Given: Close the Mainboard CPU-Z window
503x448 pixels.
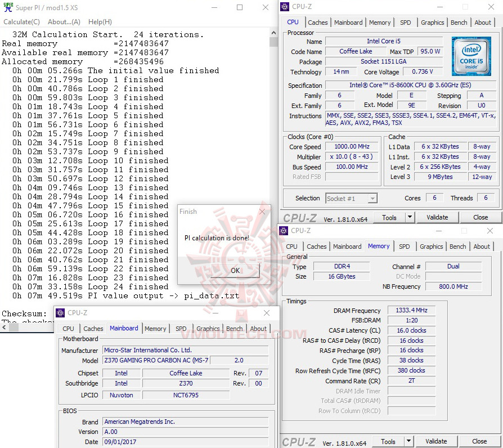Looking at the screenshot, I should [267, 313].
